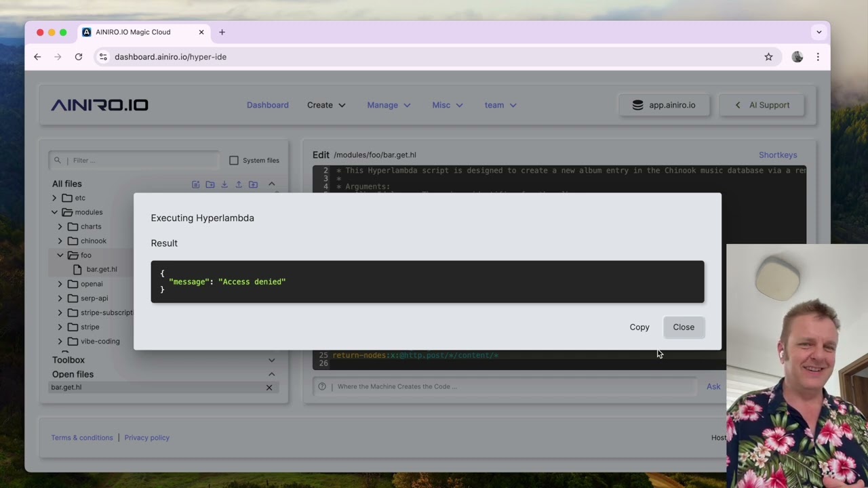
Task: Open the Create menu
Action: pos(326,105)
